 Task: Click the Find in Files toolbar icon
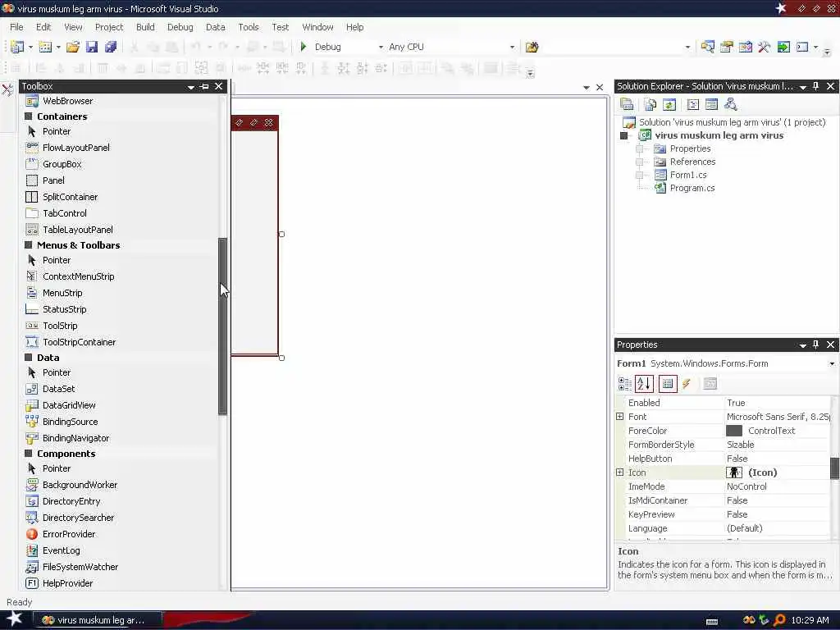(532, 47)
